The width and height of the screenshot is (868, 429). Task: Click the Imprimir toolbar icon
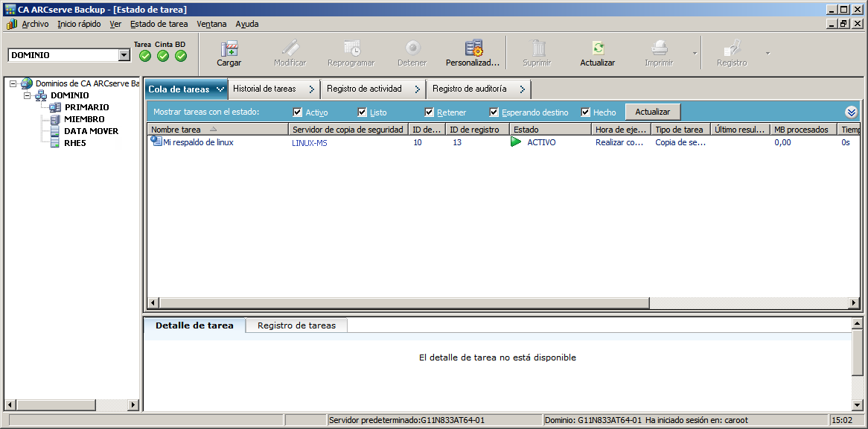pos(658,52)
